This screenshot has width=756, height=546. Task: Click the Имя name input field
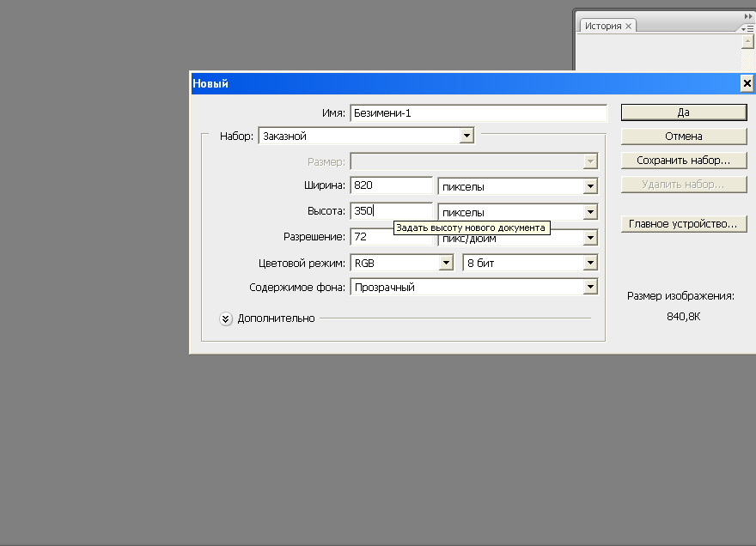[x=478, y=113]
